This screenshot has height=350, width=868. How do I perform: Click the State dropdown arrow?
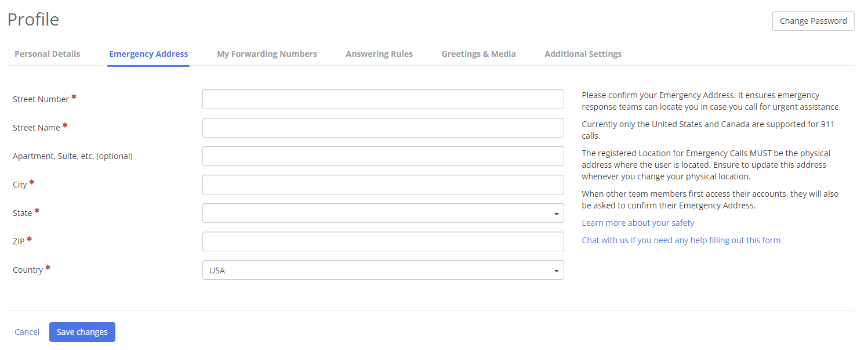[556, 214]
